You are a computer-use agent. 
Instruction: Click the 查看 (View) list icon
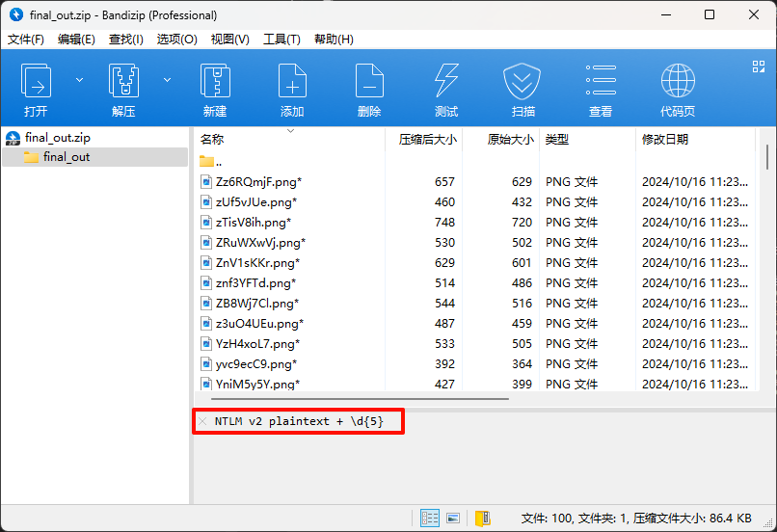pos(601,82)
